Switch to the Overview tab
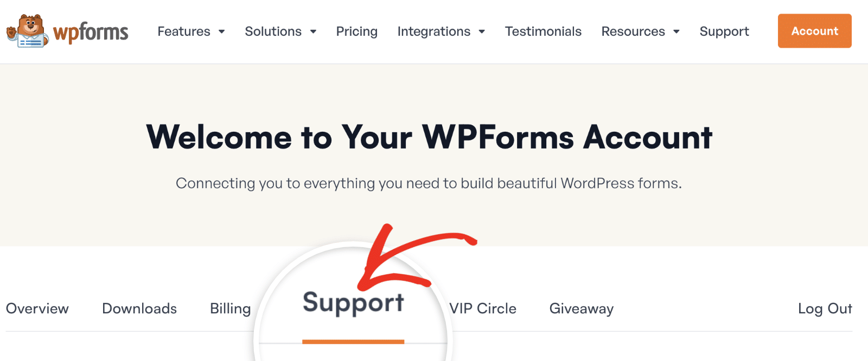This screenshot has width=868, height=361. click(x=36, y=308)
